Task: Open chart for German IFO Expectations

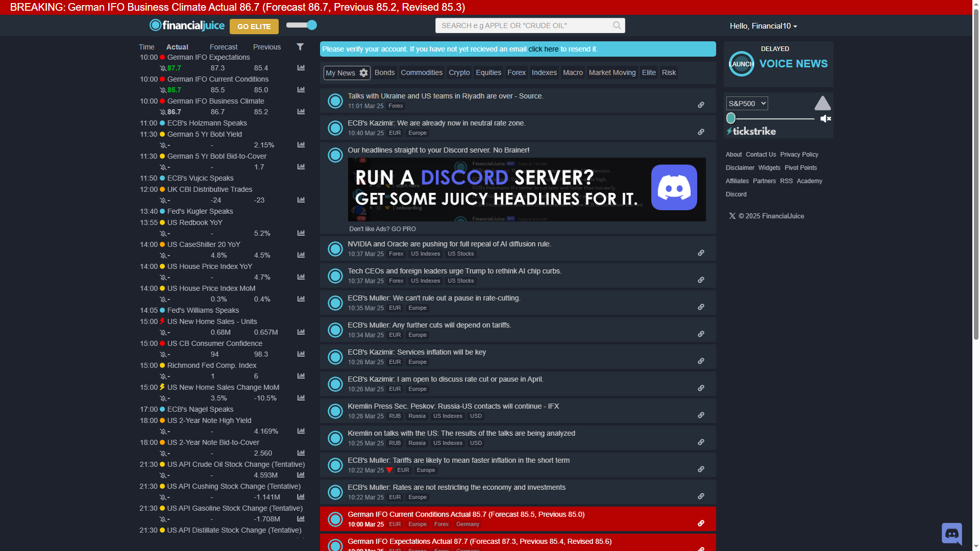Action: [301, 68]
